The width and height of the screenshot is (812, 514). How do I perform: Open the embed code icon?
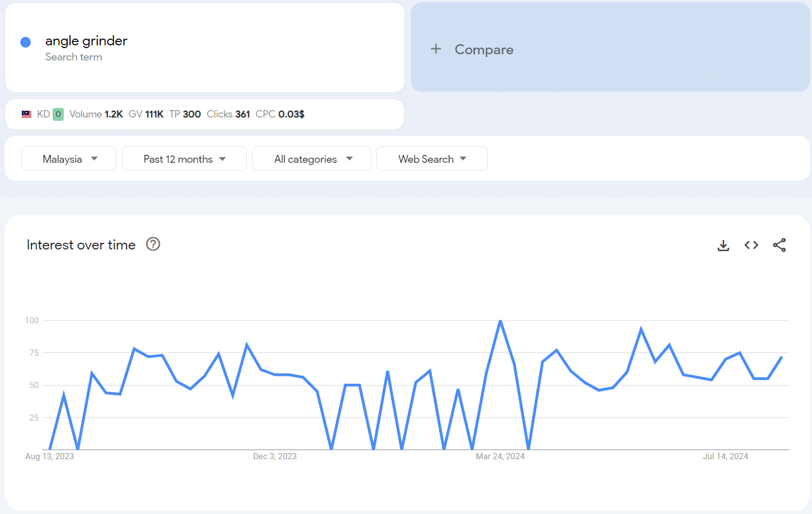click(751, 245)
